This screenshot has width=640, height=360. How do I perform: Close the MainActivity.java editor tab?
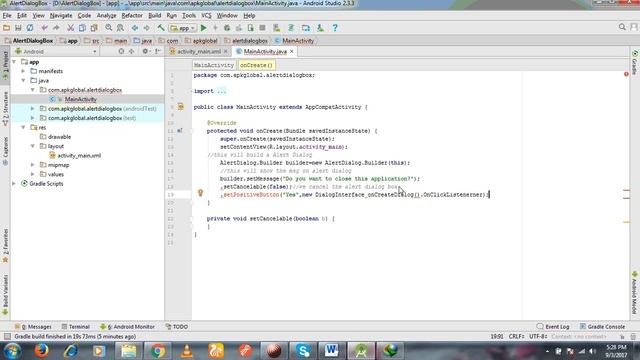[291, 51]
